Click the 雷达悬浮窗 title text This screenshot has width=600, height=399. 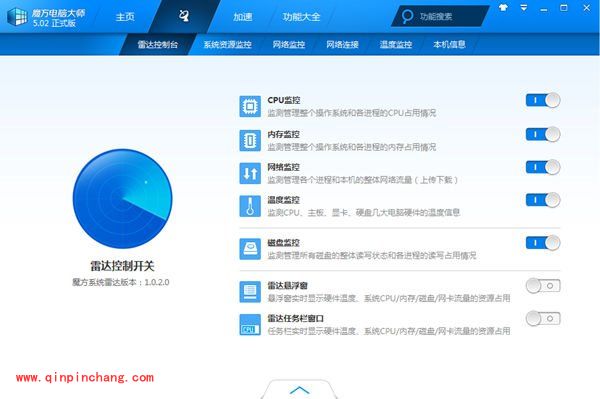287,286
